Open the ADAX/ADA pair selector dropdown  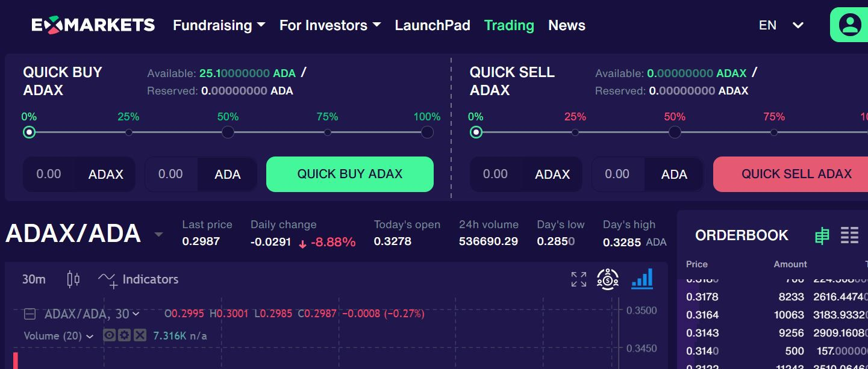[159, 234]
